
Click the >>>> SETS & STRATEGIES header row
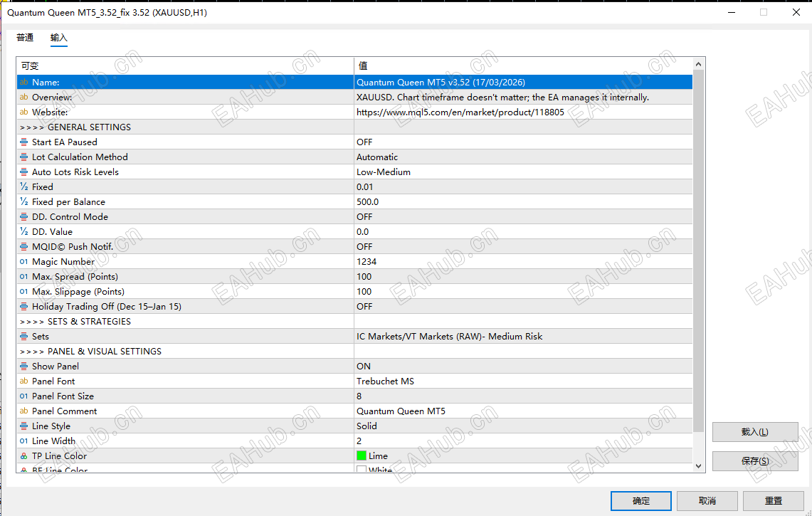coord(354,322)
